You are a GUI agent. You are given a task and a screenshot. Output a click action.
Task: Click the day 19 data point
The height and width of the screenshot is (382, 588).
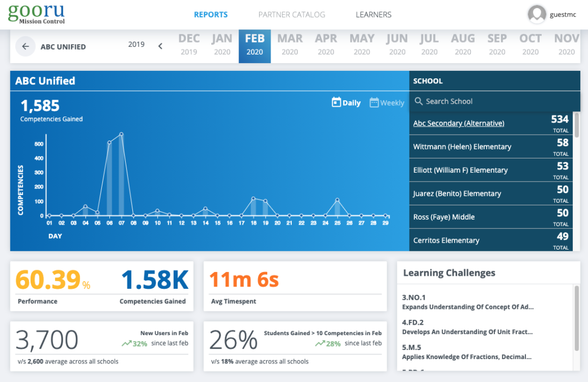[265, 201]
